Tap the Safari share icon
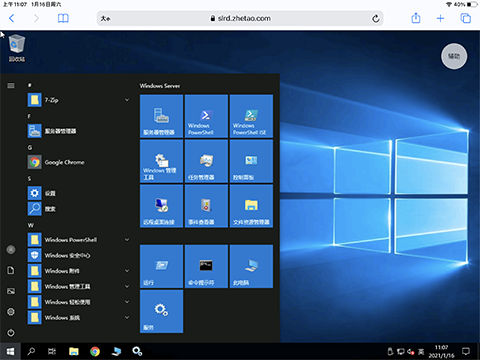 tap(416, 18)
